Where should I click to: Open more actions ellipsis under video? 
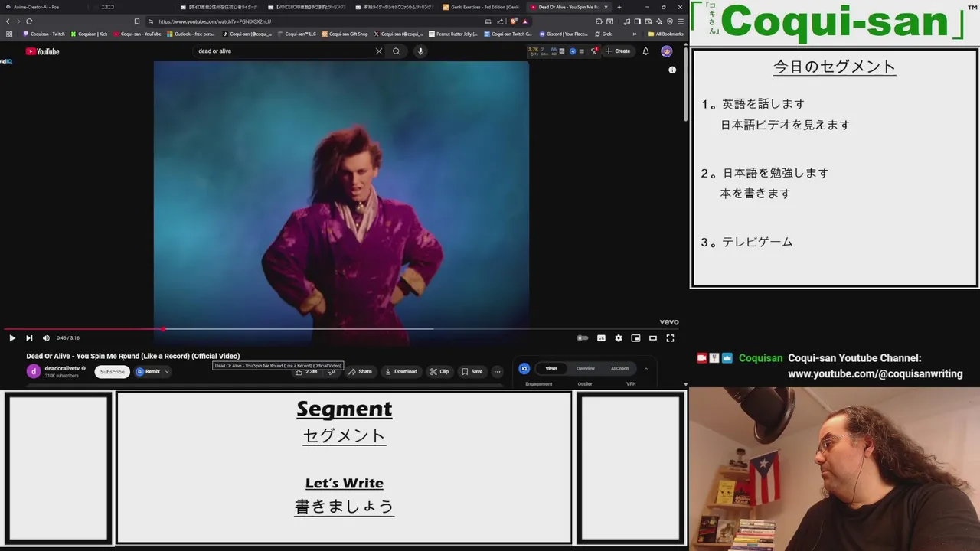click(x=497, y=372)
